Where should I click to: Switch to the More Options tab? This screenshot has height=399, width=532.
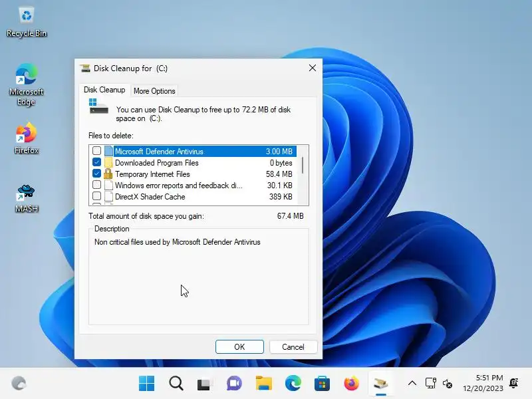[x=154, y=91]
